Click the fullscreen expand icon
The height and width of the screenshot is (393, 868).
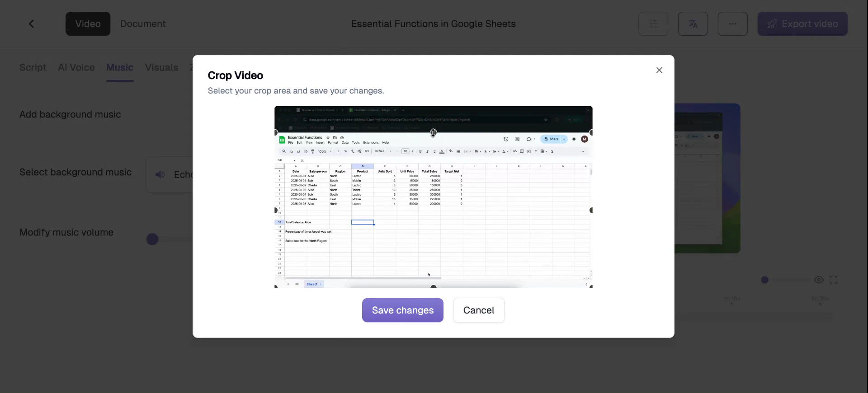pyautogui.click(x=833, y=280)
